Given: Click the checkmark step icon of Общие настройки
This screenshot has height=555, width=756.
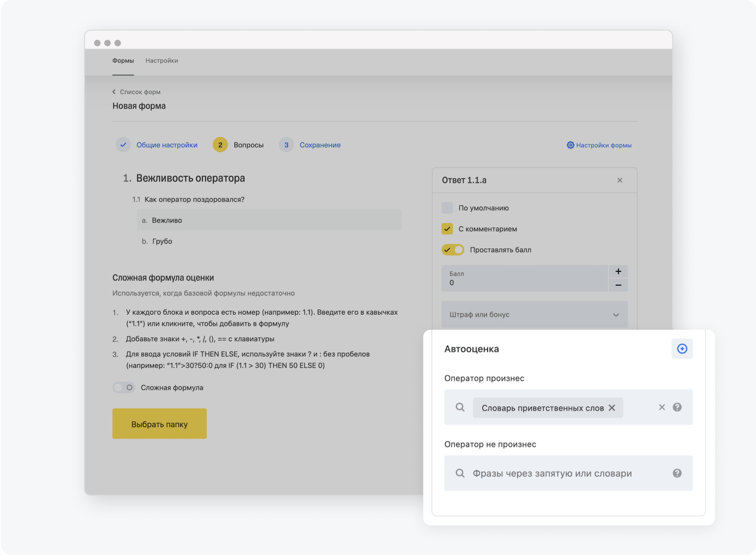Looking at the screenshot, I should (123, 145).
